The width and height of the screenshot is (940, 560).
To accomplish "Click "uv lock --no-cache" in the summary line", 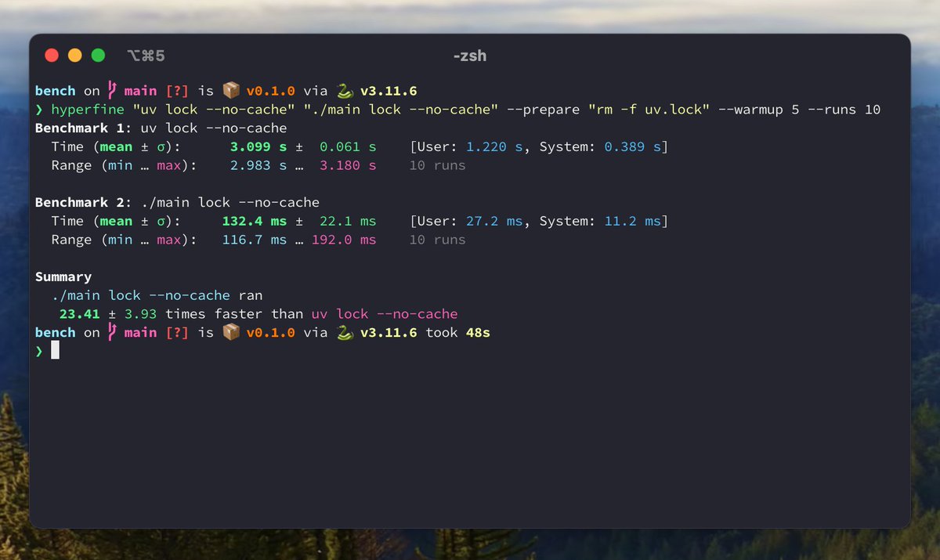I will tap(384, 314).
